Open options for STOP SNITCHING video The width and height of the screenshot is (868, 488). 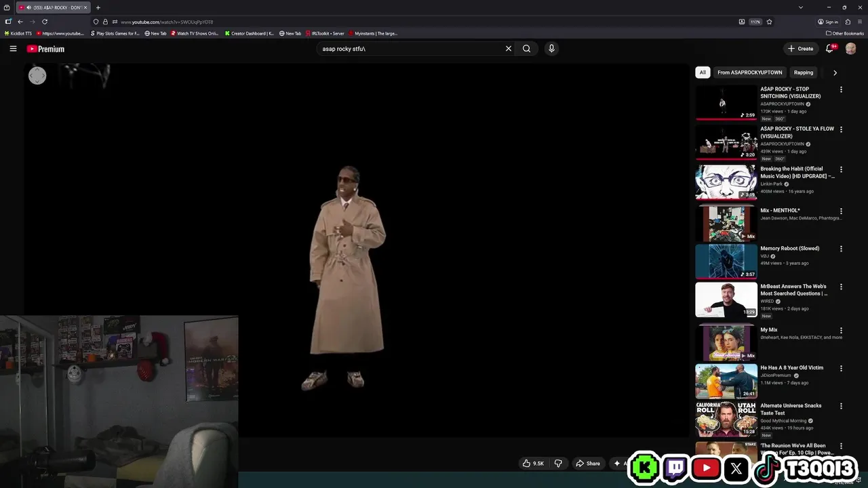pos(841,89)
